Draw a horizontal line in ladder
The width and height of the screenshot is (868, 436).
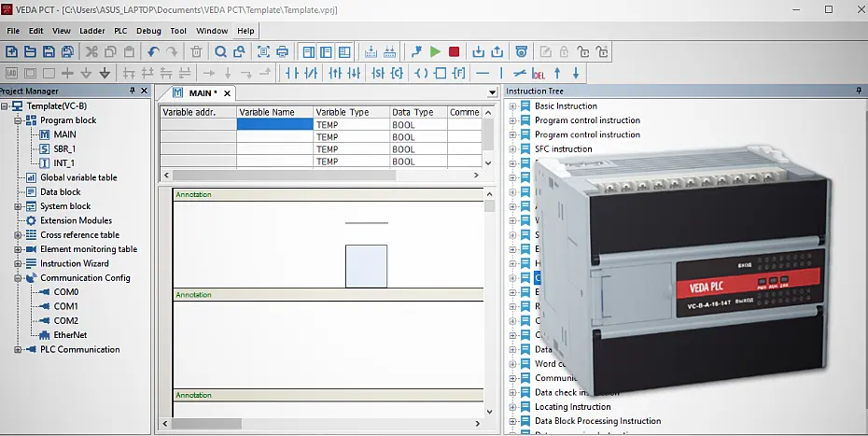(483, 73)
